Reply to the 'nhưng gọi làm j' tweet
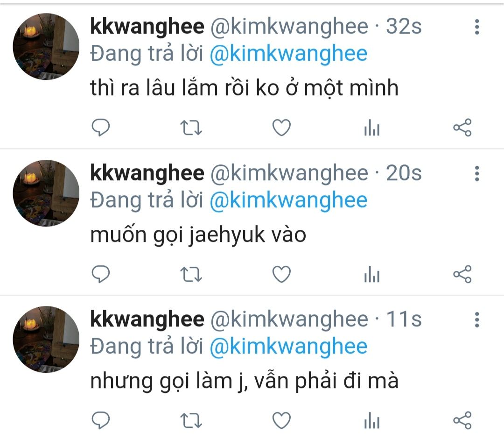 [101, 420]
